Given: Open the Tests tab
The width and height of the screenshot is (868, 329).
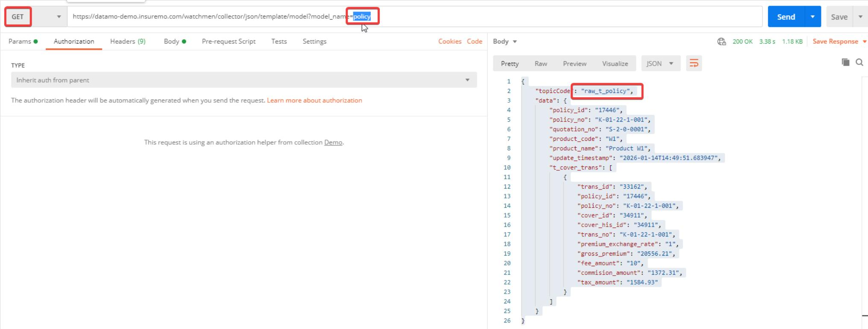Looking at the screenshot, I should point(279,41).
